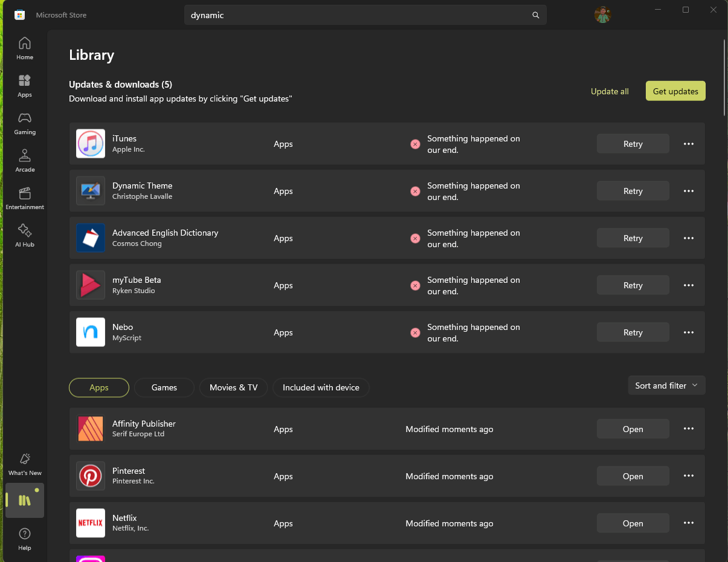This screenshot has width=728, height=562.
Task: Open the Home section in sidebar
Action: click(x=25, y=48)
